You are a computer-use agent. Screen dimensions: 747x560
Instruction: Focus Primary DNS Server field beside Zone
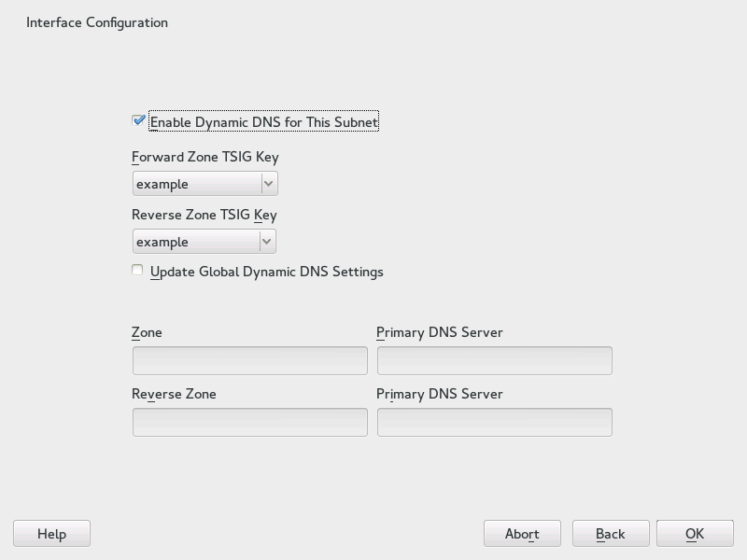[494, 361]
